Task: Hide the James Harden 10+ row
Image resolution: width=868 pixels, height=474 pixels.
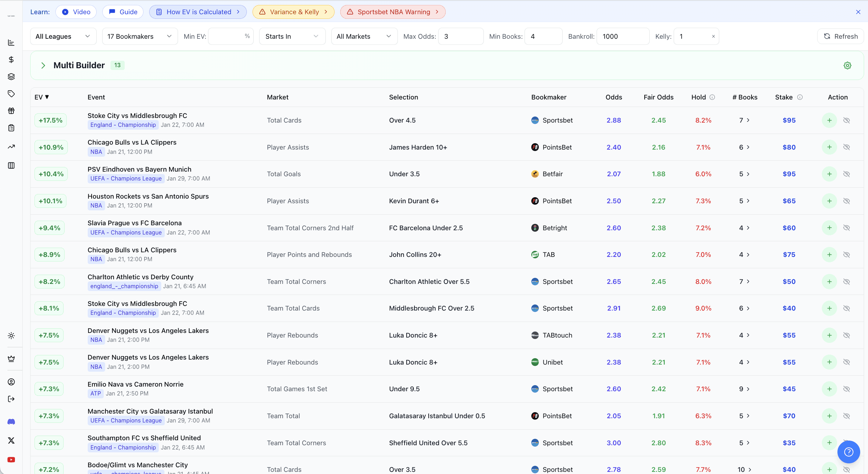Action: pos(847,147)
